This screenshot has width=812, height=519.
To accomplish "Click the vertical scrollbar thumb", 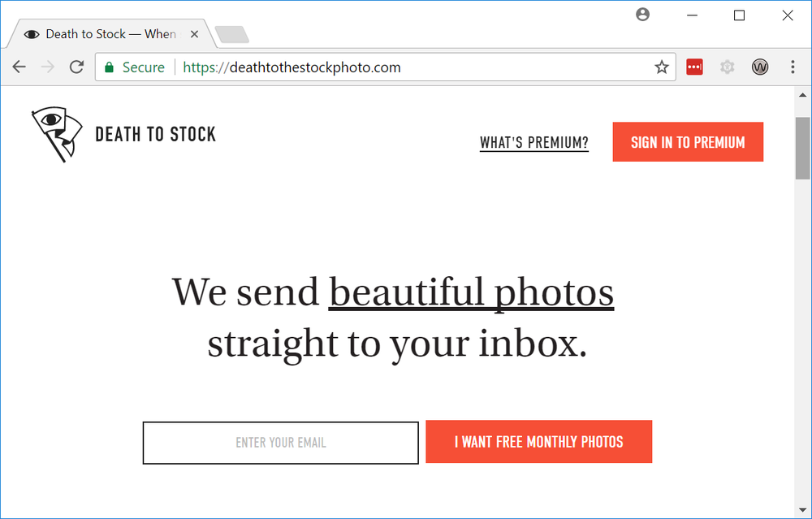I will [x=803, y=148].
